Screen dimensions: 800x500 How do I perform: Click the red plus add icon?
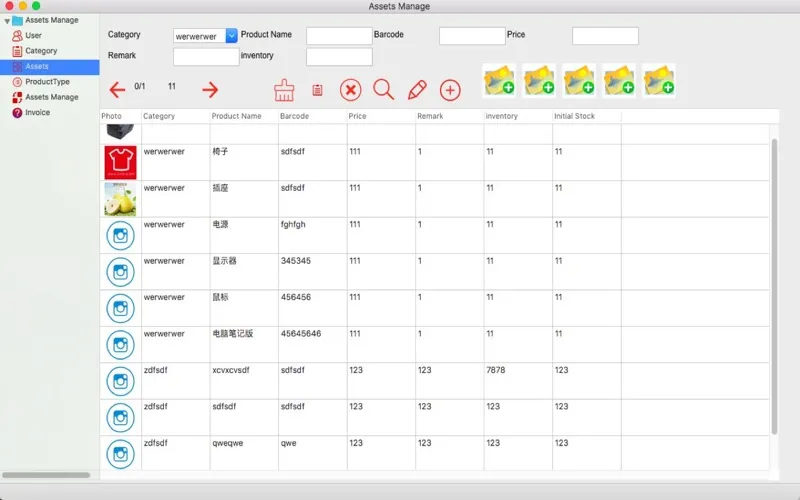point(450,90)
